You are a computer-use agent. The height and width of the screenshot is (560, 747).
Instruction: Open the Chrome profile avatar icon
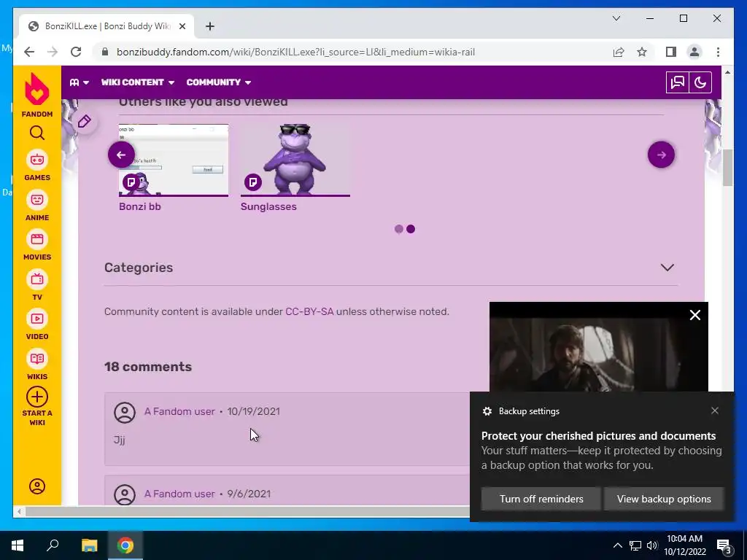click(x=694, y=52)
